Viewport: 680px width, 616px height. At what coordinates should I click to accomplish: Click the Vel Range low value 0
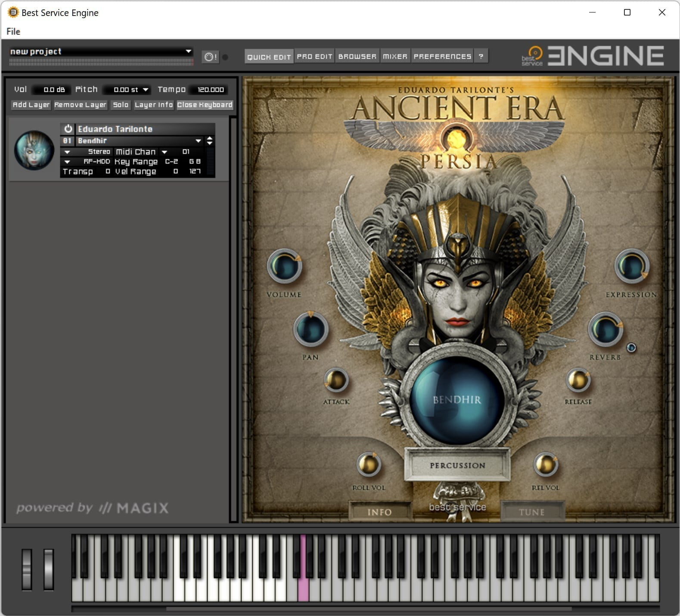click(x=176, y=171)
